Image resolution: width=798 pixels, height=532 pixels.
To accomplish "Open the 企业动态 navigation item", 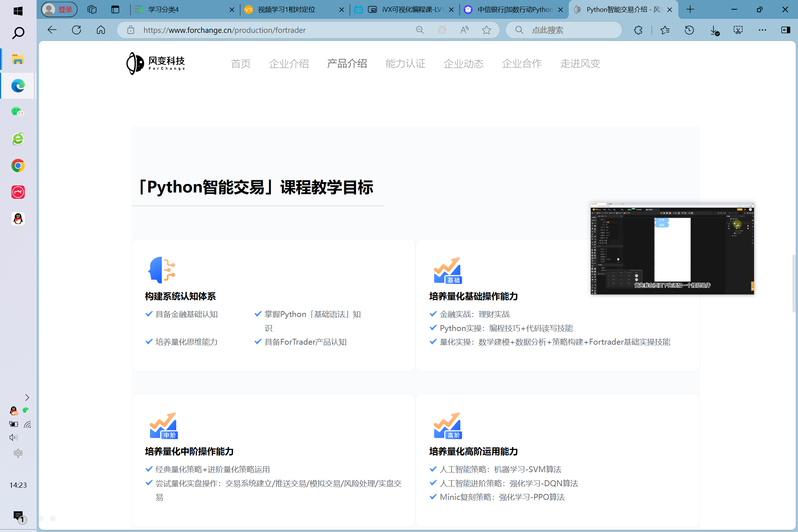I will coord(464,64).
